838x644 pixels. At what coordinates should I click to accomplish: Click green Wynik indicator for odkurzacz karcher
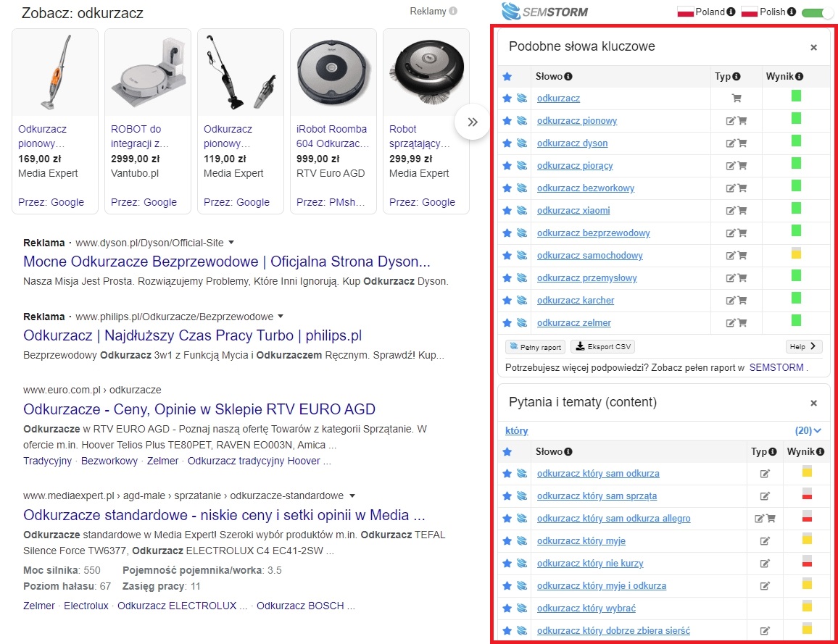pos(796,298)
